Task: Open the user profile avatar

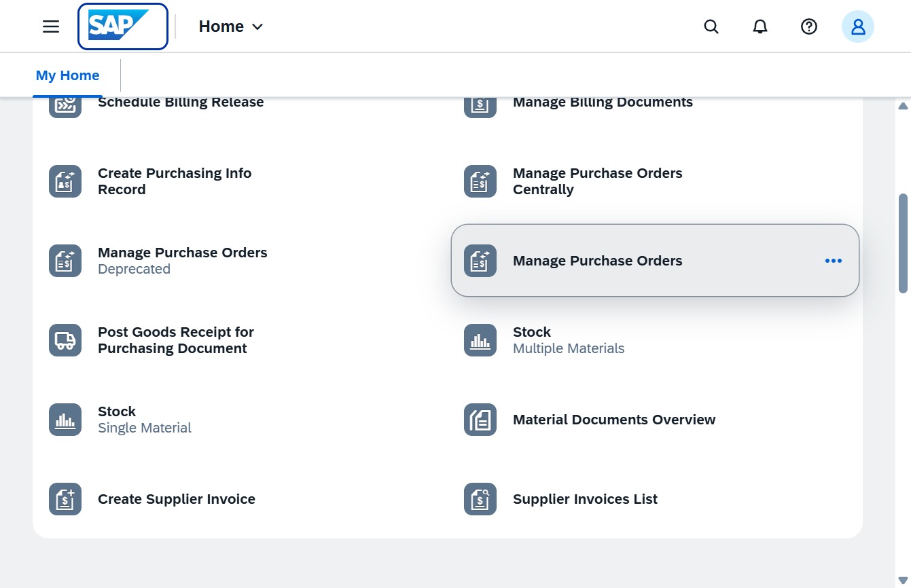Action: pos(858,26)
